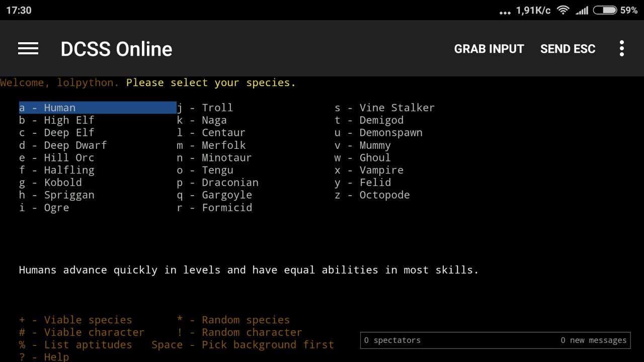Pick Deep Dwarf from the list

click(x=63, y=145)
